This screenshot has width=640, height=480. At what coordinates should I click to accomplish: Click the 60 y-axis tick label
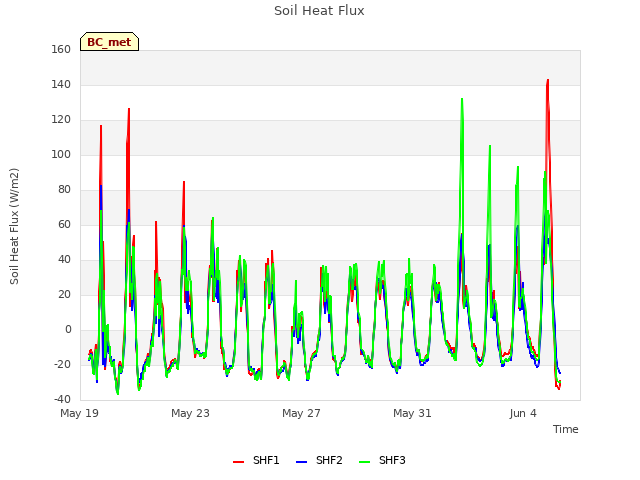[x=64, y=224]
